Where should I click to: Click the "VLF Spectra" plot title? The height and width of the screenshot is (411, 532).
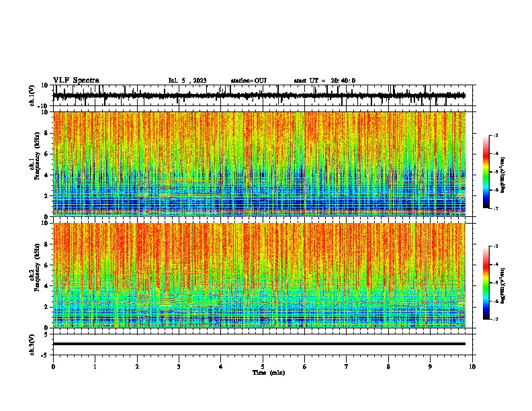click(x=76, y=81)
